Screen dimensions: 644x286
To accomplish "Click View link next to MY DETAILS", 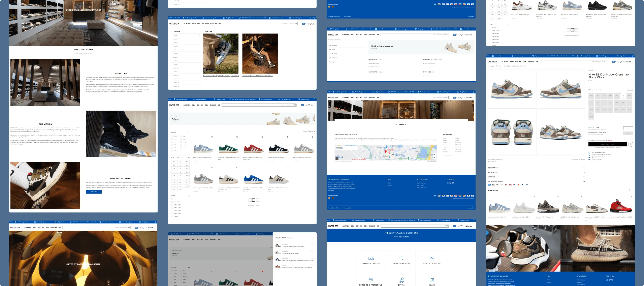I will pos(380,60).
